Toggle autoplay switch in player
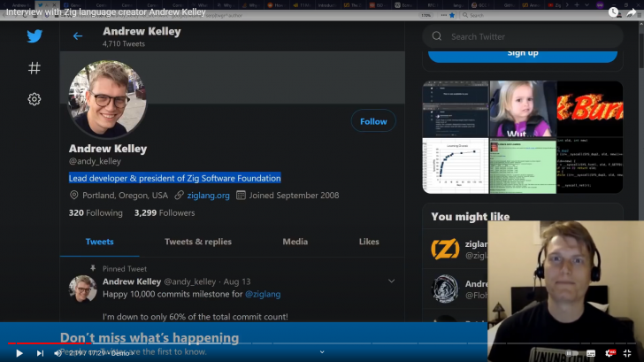Image resolution: width=644 pixels, height=362 pixels. pyautogui.click(x=571, y=353)
